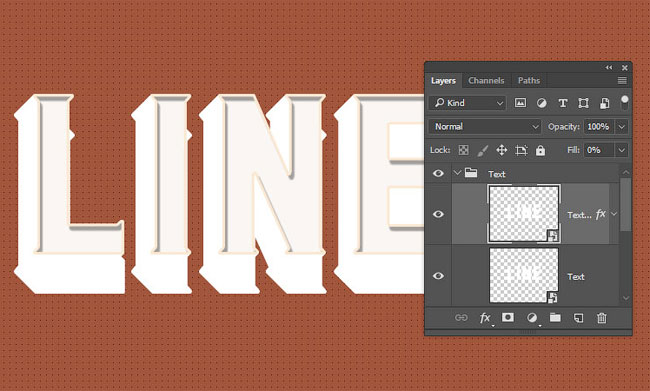Click the fx badge on Text copy layer
The height and width of the screenshot is (391, 650).
(600, 214)
